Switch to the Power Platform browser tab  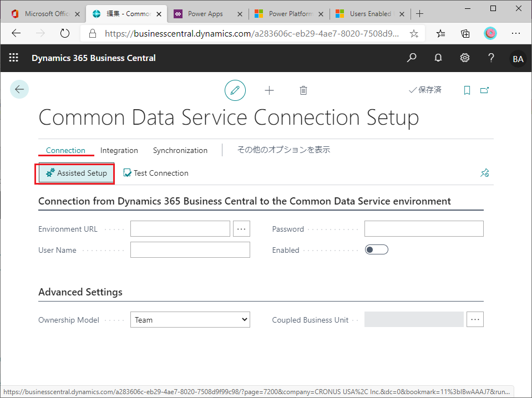pos(290,14)
